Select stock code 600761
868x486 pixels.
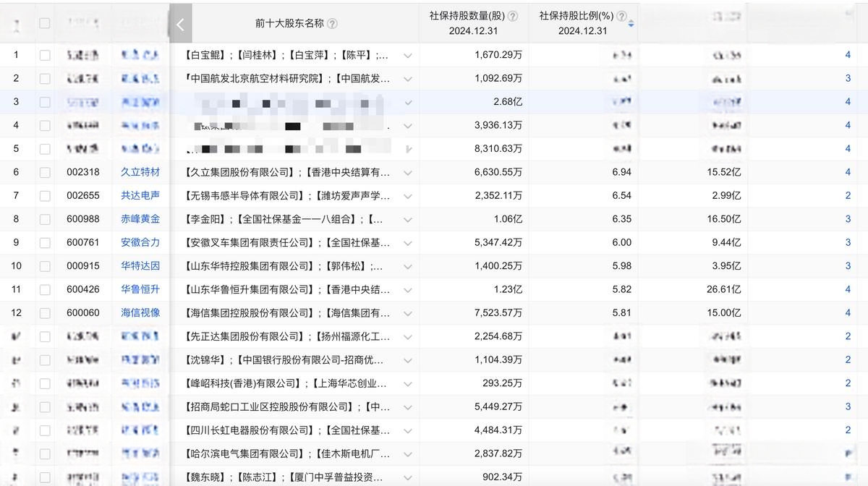pos(83,242)
